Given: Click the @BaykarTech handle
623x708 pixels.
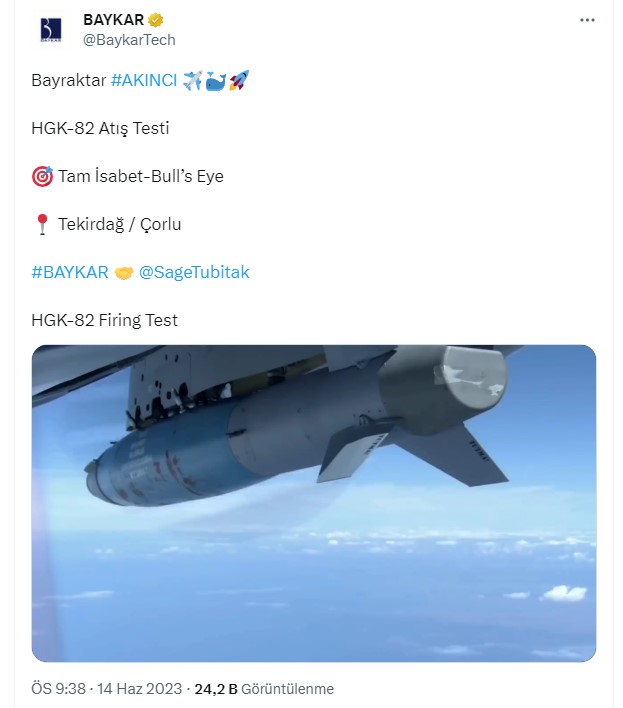Looking at the screenshot, I should click(x=130, y=39).
